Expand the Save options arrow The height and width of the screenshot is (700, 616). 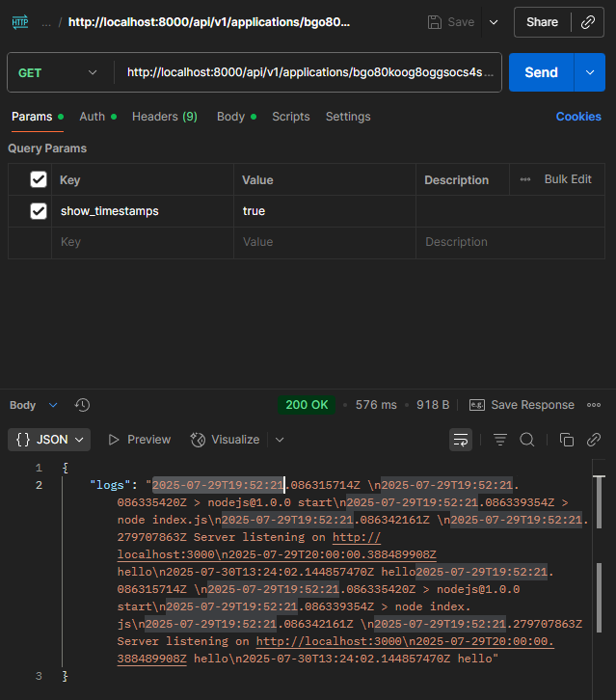pos(494,22)
